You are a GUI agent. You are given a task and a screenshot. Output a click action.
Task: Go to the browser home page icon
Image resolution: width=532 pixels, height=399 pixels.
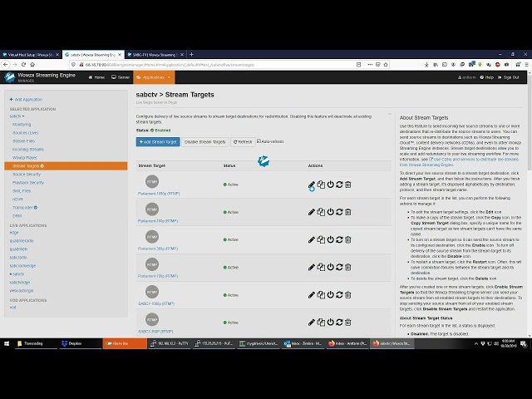[x=32, y=65]
